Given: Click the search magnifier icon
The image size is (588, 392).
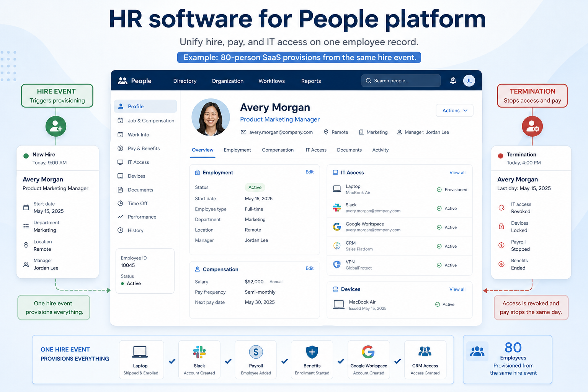Looking at the screenshot, I should (x=369, y=81).
